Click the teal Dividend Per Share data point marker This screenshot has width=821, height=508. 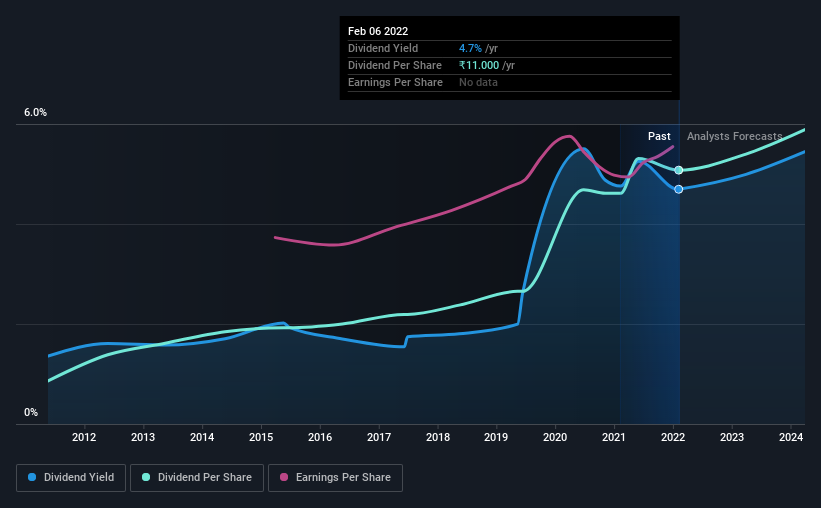[679, 170]
